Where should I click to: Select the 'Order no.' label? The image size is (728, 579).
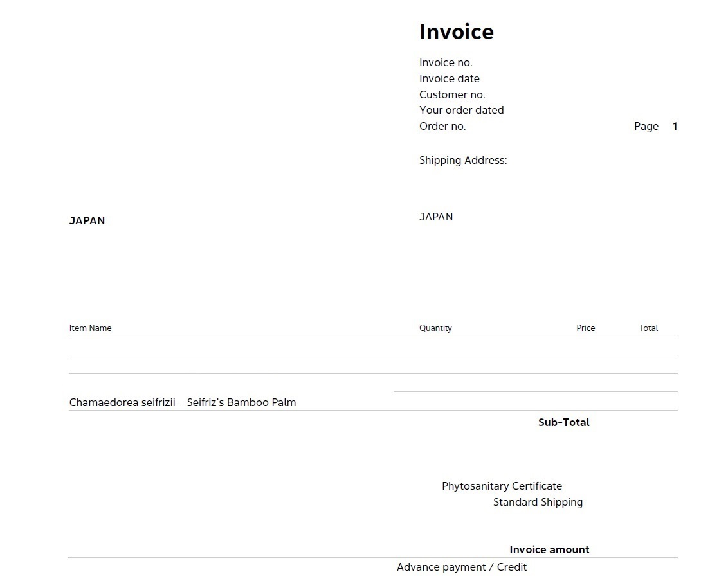[442, 126]
